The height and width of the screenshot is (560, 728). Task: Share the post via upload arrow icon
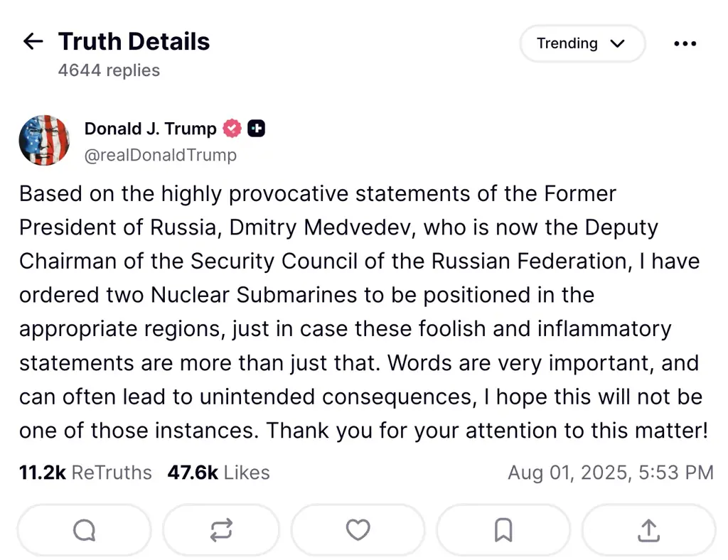click(648, 530)
